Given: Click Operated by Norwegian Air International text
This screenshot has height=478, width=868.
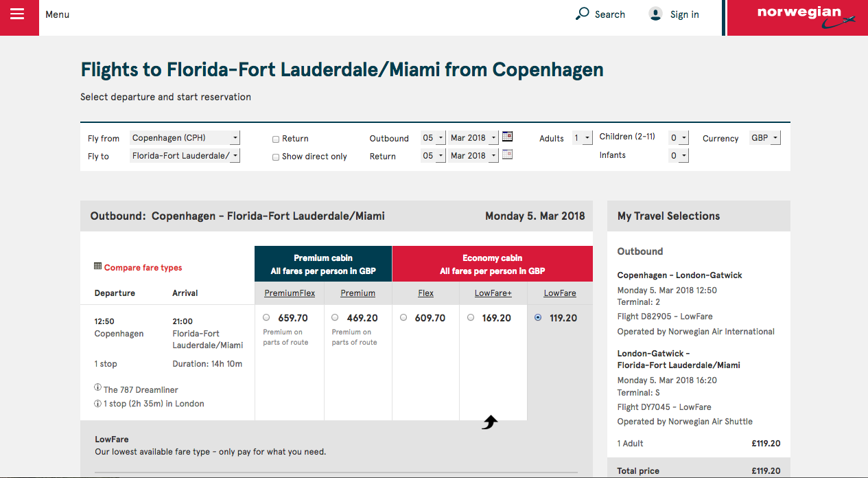Looking at the screenshot, I should tap(696, 332).
